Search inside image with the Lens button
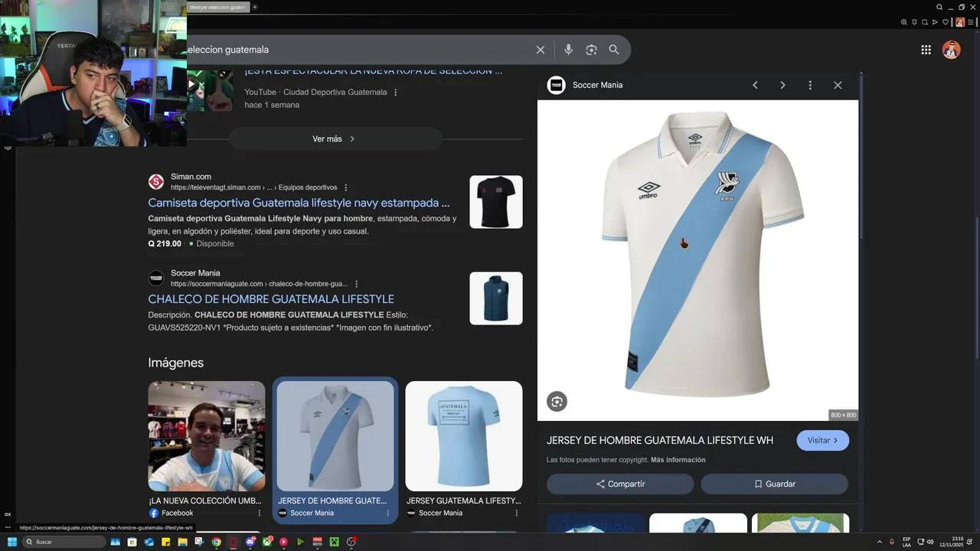This screenshot has width=980, height=551. 557,401
